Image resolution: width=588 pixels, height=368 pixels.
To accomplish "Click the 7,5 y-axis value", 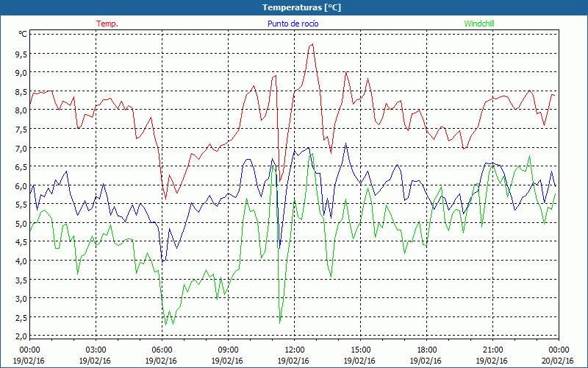I will [21, 130].
